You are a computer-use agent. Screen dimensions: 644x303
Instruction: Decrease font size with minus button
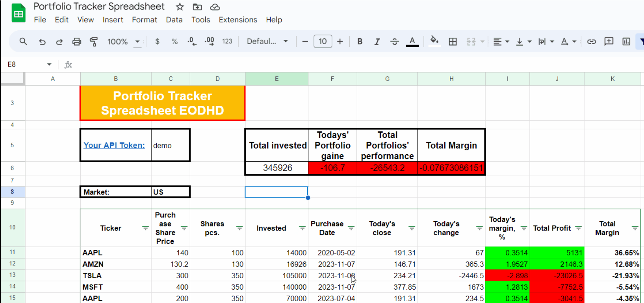305,41
